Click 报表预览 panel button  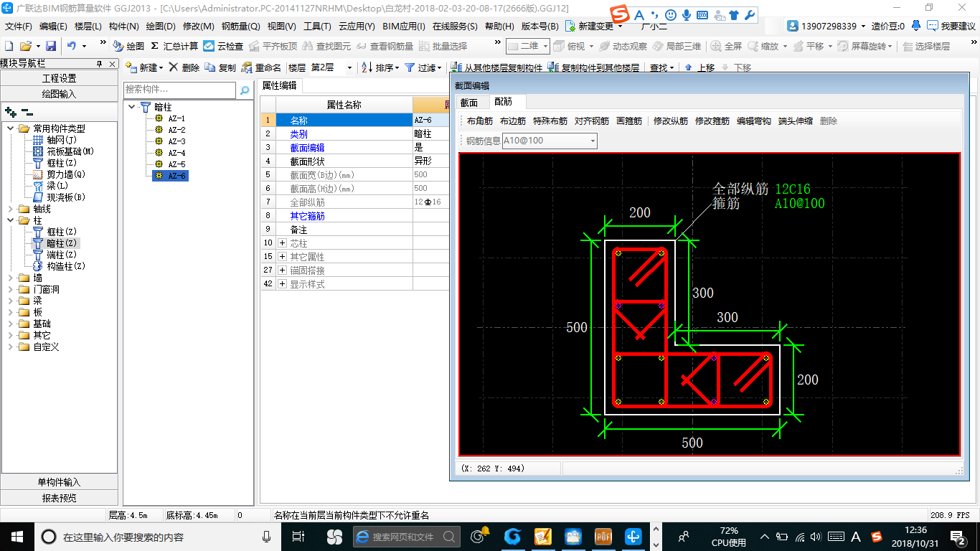(x=60, y=498)
